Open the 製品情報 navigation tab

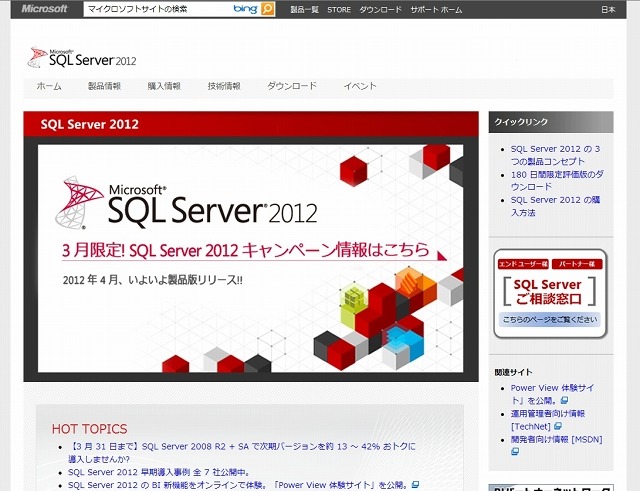click(104, 86)
